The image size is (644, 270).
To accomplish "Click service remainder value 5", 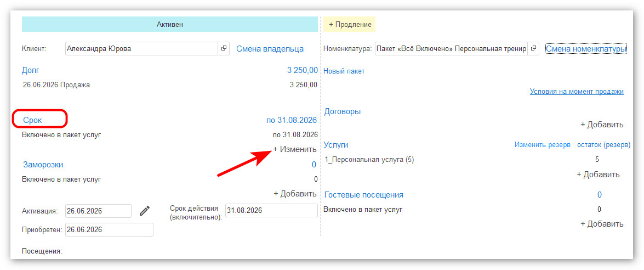I will 597,160.
